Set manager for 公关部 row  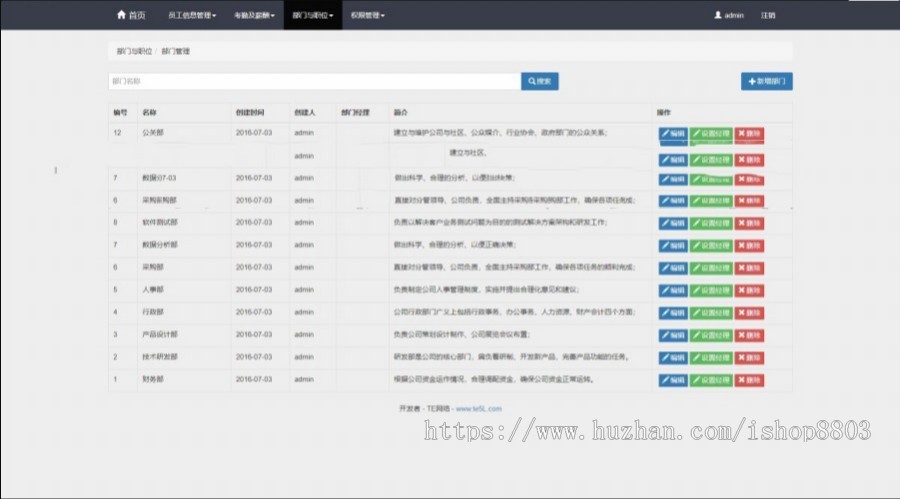coord(711,134)
